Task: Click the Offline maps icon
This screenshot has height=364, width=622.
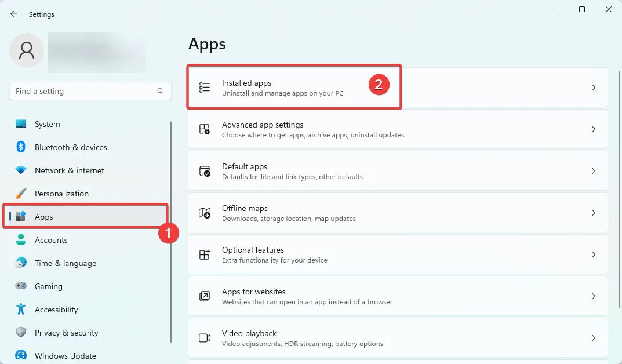Action: [205, 213]
